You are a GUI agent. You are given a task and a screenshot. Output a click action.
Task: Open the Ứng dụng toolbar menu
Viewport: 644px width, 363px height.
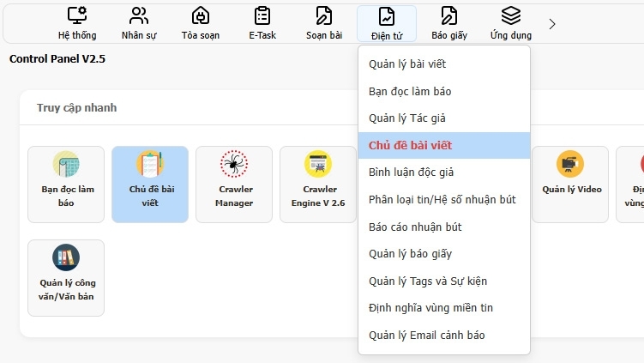click(511, 24)
